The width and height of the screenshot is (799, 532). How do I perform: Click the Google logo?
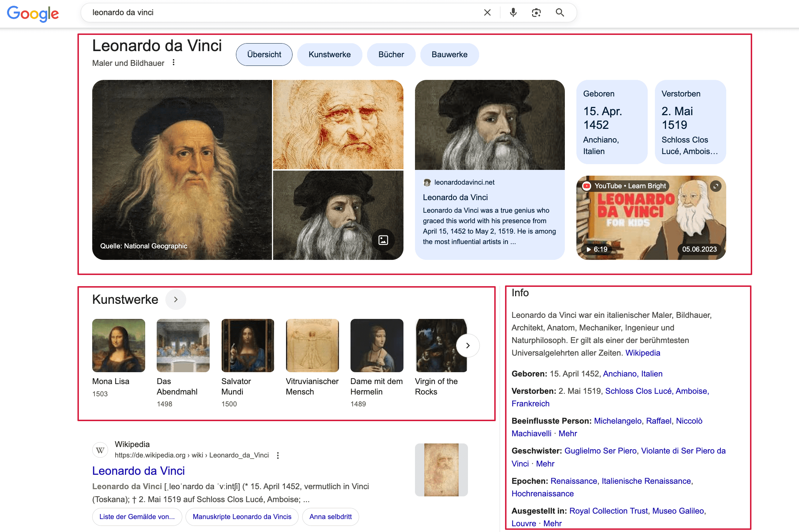point(33,13)
